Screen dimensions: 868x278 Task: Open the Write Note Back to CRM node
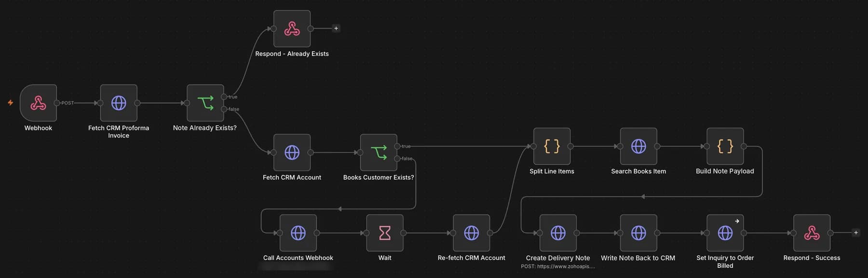pos(638,233)
